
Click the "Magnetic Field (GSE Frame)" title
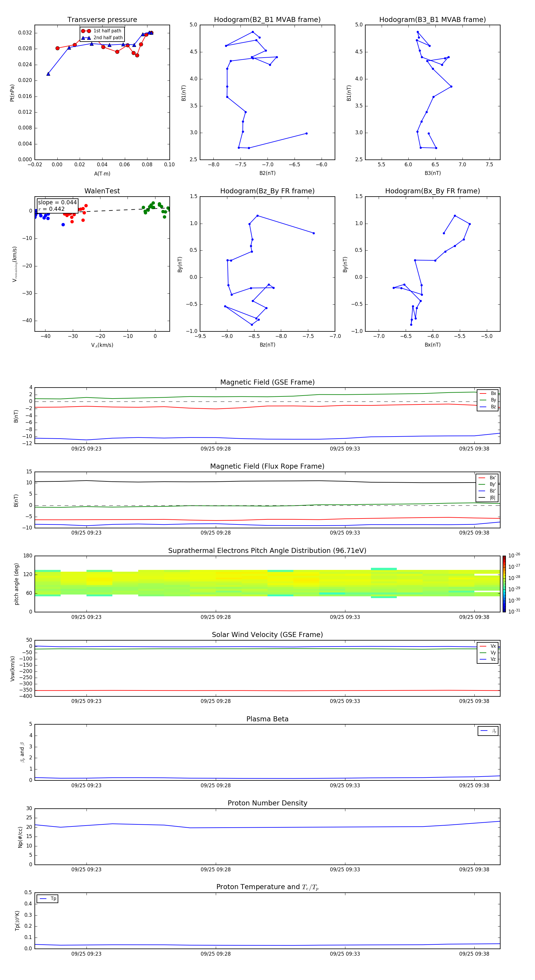coord(267,382)
